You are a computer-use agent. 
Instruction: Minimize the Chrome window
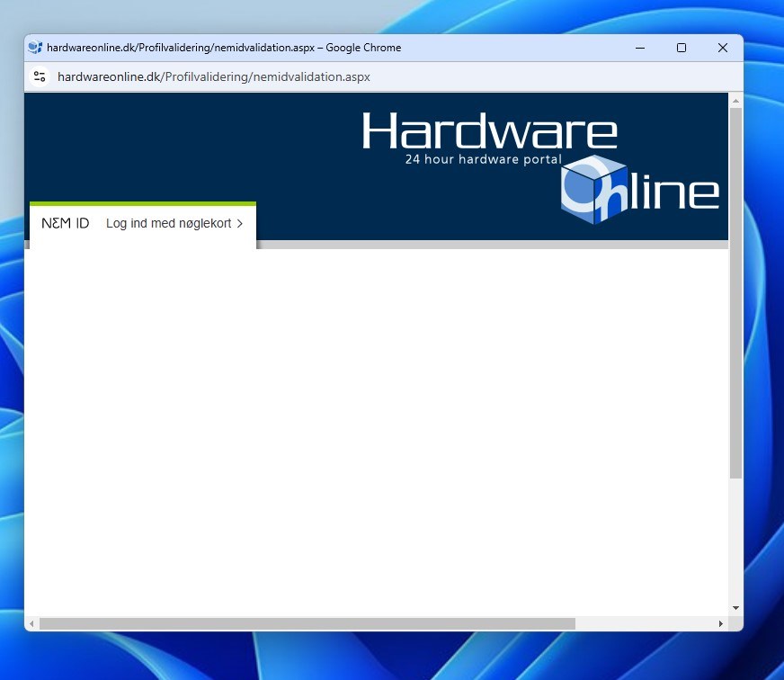pyautogui.click(x=640, y=48)
